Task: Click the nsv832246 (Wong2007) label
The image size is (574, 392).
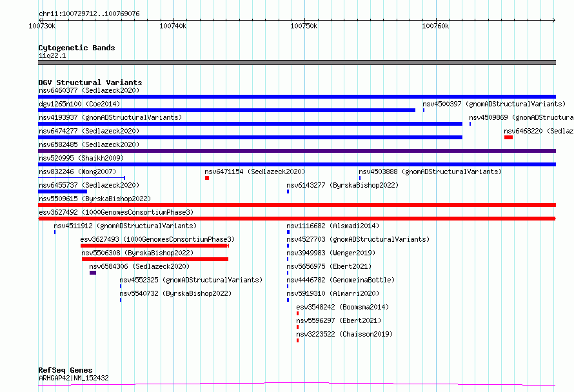Action: 77,171
